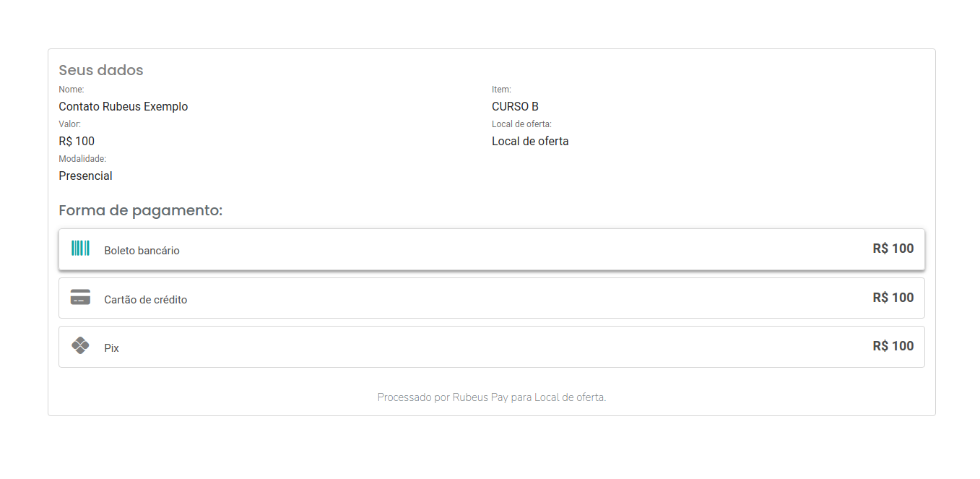Click the R$ 100 price on Pix row

[893, 346]
